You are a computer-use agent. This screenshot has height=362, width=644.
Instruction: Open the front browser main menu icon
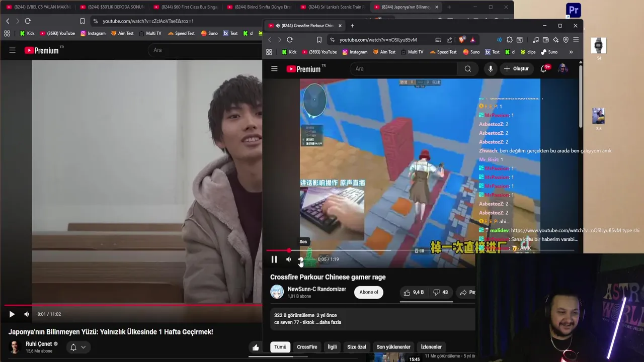(x=576, y=40)
